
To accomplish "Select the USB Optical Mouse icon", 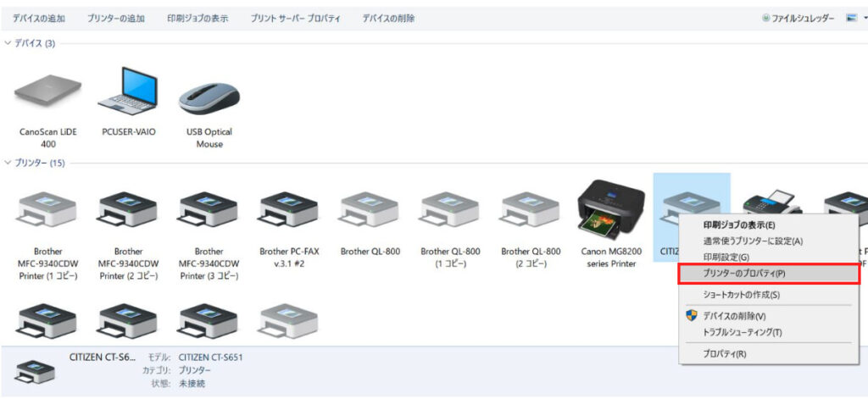I will (209, 100).
